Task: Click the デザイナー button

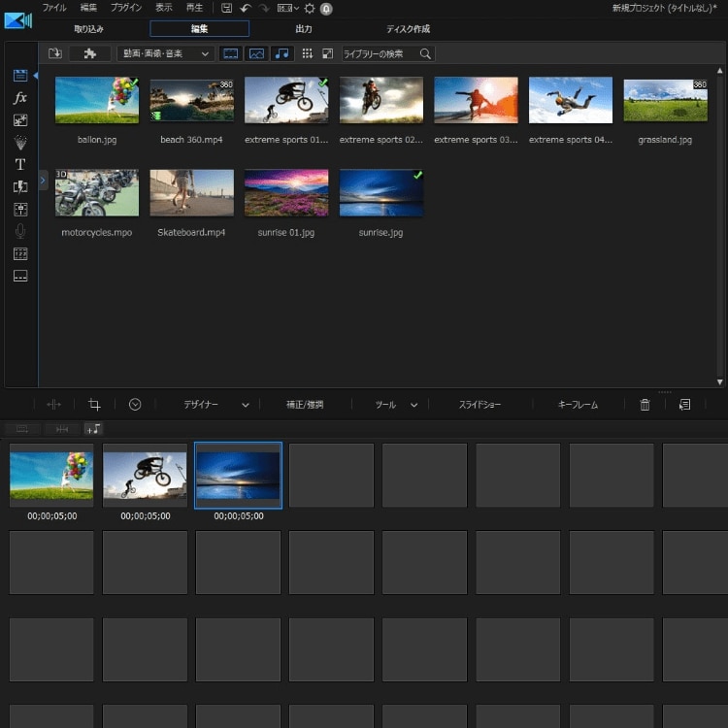Action: click(201, 405)
